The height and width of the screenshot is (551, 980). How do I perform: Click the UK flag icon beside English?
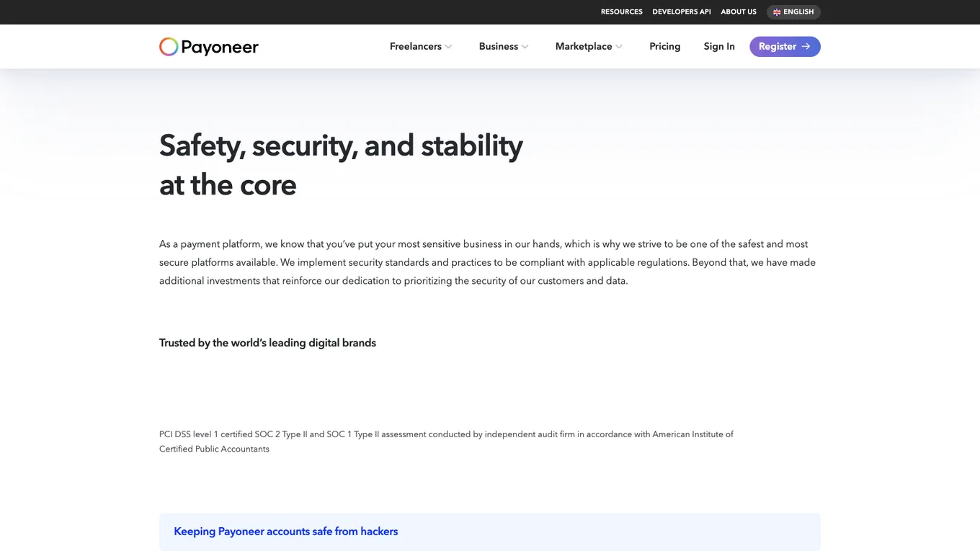pyautogui.click(x=777, y=12)
